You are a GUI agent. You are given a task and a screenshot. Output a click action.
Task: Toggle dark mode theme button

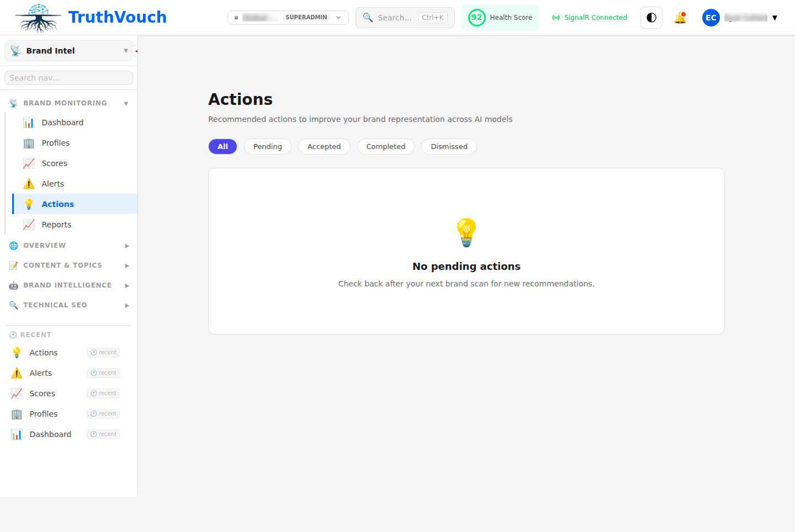point(651,18)
